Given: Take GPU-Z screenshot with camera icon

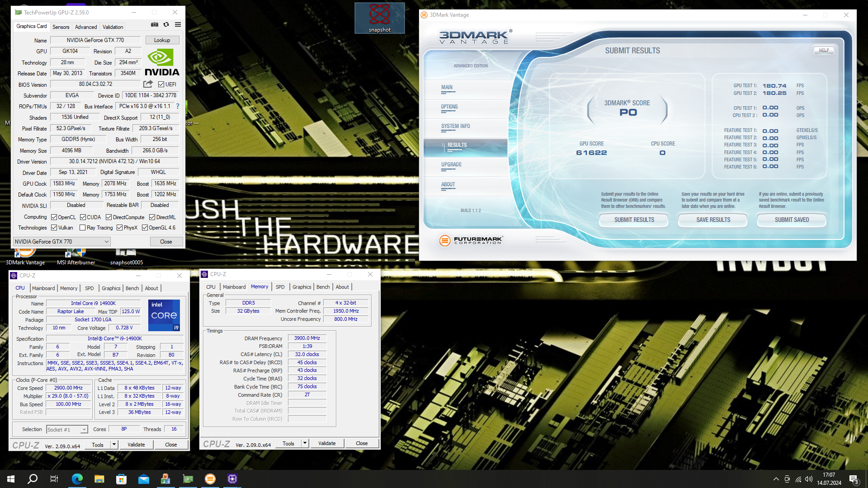Looking at the screenshot, I should point(155,25).
